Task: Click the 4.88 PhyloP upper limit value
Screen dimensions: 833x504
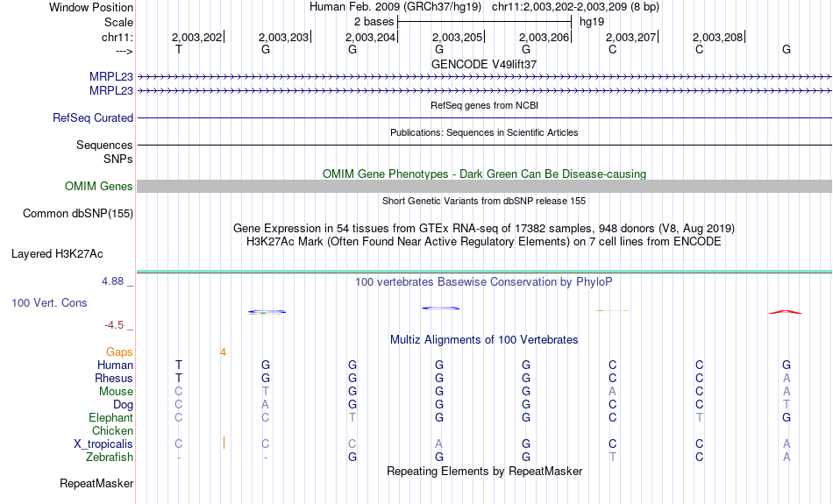Action: point(112,281)
